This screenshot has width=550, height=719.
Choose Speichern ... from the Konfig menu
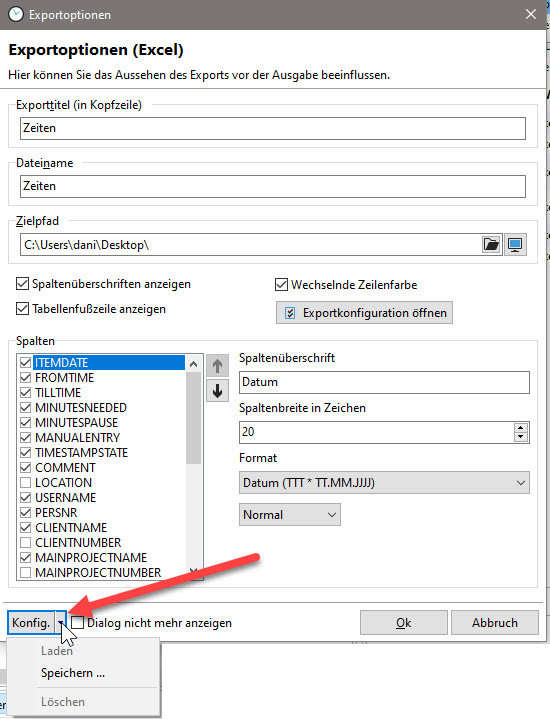(x=72, y=673)
